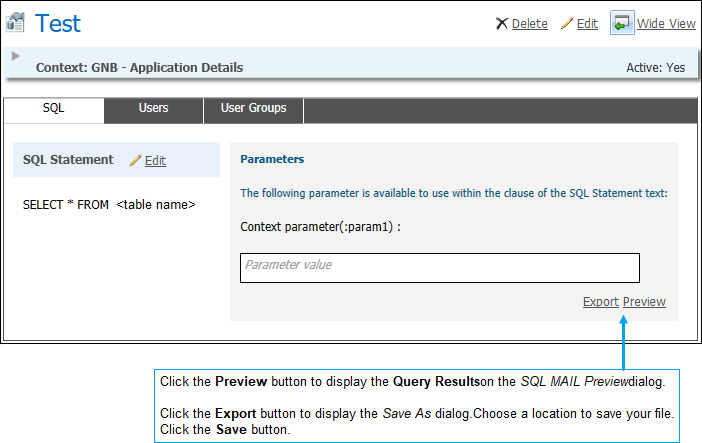The width and height of the screenshot is (702, 443).
Task: Click the Active: Yes status text
Action: pos(655,68)
